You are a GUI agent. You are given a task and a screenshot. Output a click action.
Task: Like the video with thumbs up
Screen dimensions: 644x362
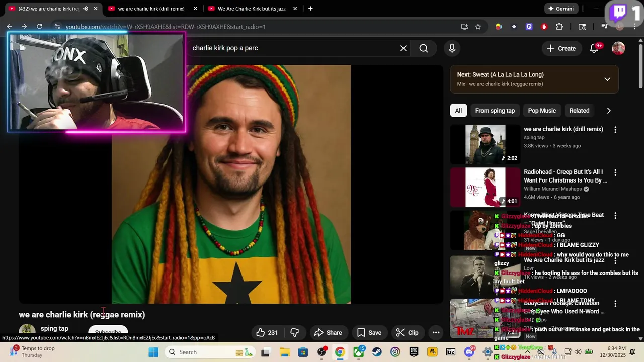[267, 332]
